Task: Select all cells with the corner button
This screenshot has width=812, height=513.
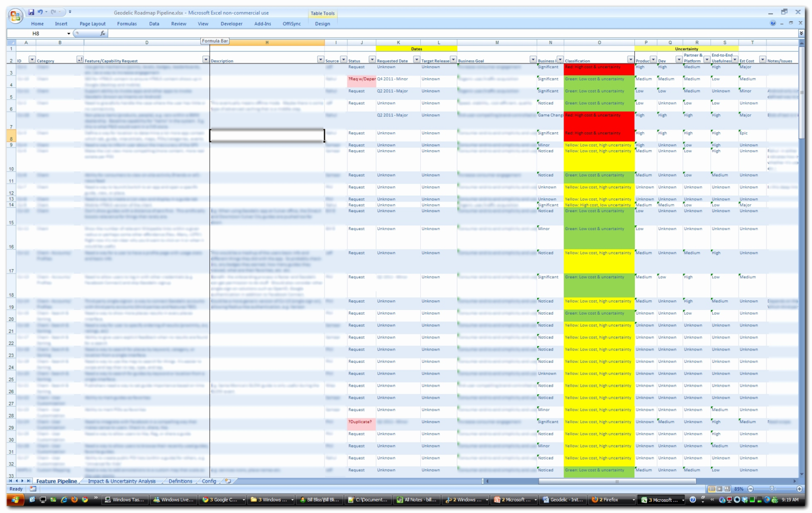Action: coord(12,42)
